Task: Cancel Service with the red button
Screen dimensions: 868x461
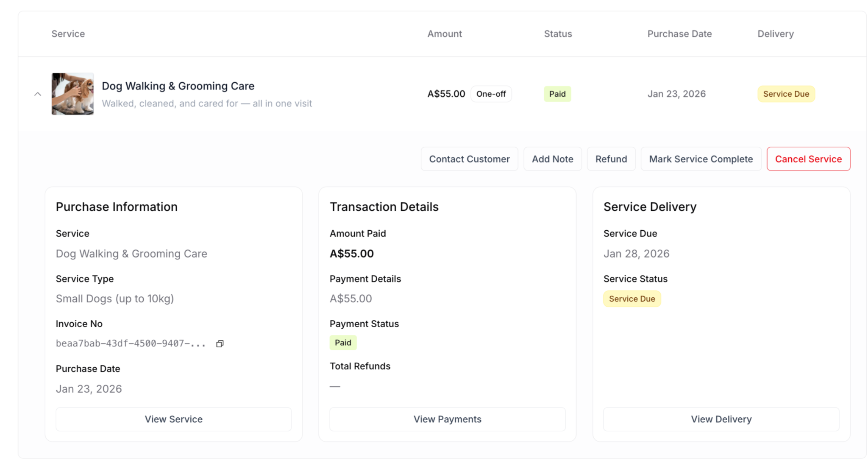Action: (808, 159)
